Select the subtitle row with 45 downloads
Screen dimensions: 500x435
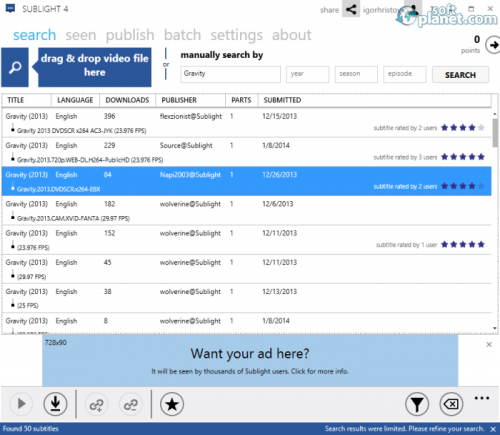click(246, 269)
